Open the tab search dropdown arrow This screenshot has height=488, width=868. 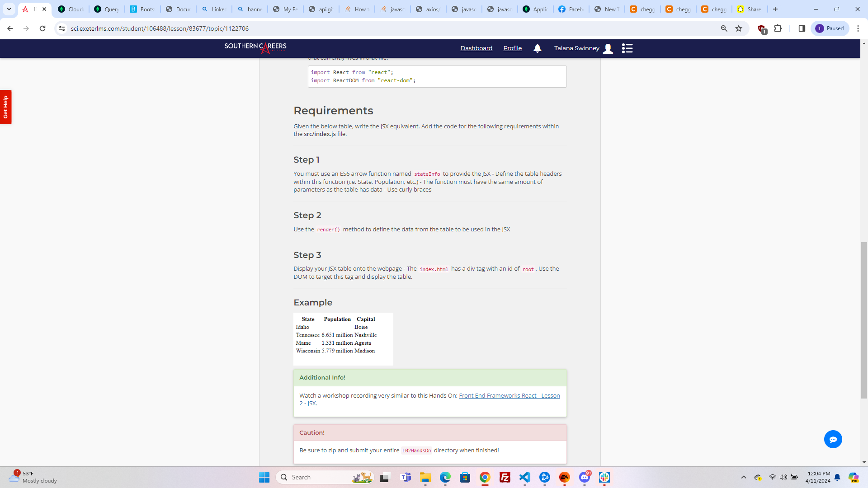click(9, 9)
